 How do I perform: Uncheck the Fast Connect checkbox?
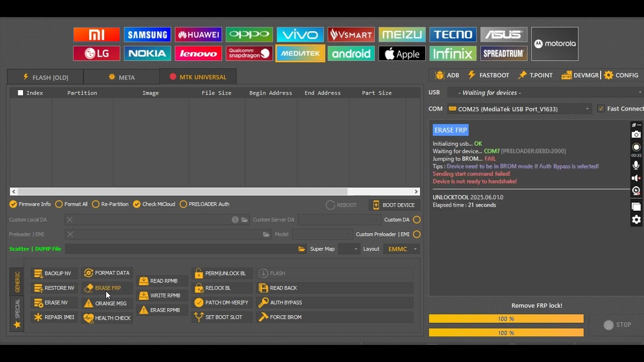pyautogui.click(x=601, y=109)
